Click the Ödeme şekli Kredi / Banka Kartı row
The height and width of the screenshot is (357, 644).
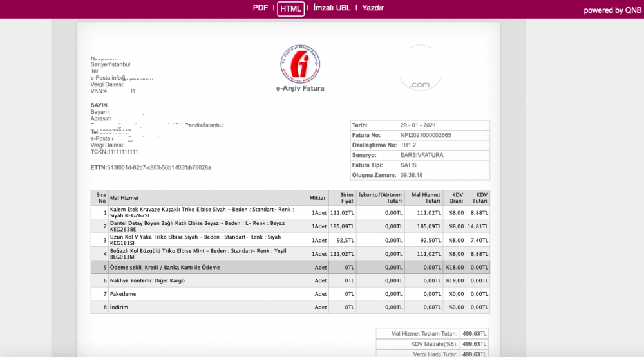click(290, 267)
